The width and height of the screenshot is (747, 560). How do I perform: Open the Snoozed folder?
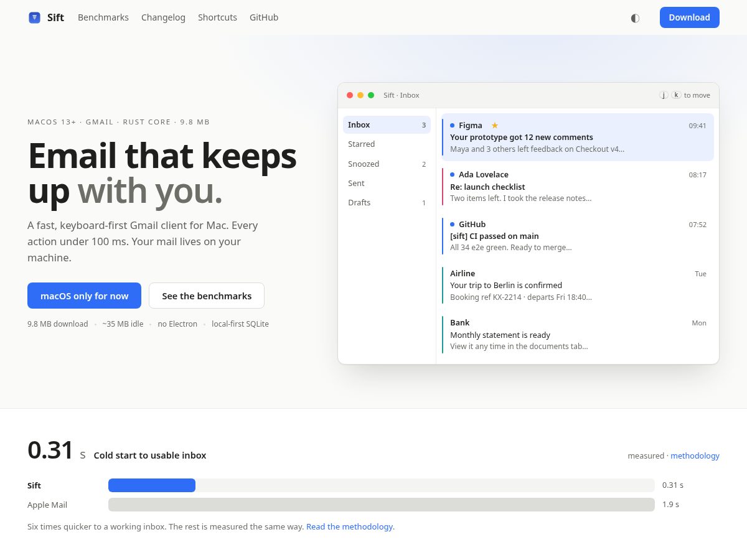point(387,164)
